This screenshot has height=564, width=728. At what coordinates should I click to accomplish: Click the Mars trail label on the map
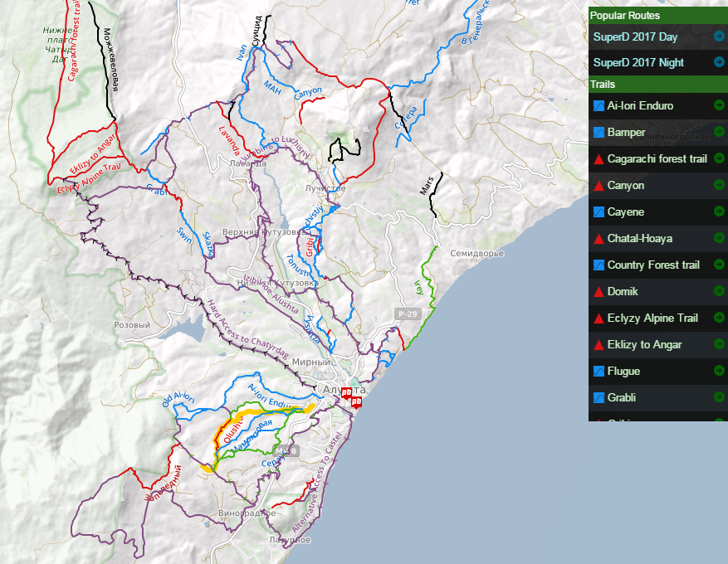tap(427, 185)
